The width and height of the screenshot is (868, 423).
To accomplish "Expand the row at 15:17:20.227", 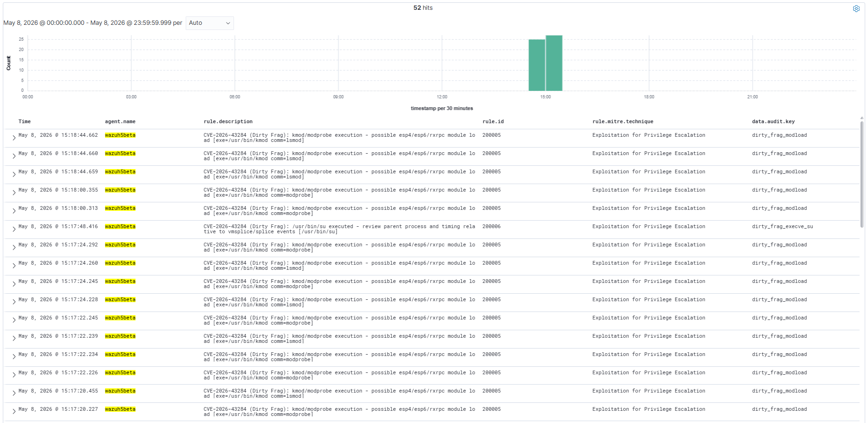I will pyautogui.click(x=14, y=412).
